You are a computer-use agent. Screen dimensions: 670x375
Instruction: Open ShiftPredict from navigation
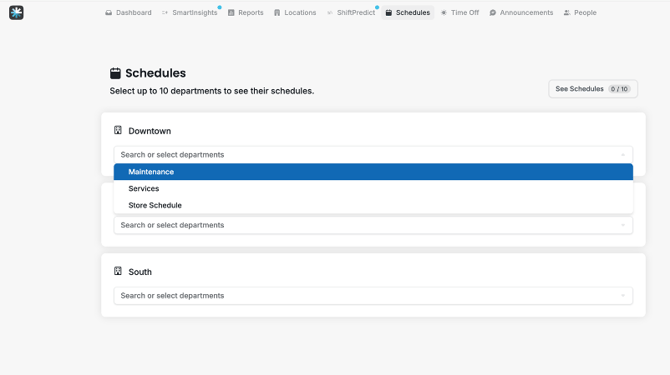pos(351,13)
